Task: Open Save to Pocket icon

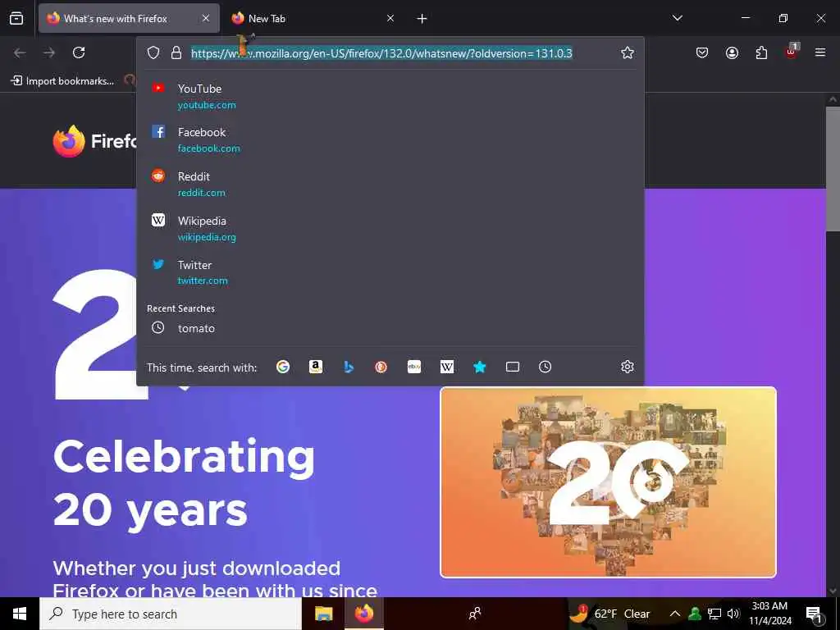Action: (702, 52)
